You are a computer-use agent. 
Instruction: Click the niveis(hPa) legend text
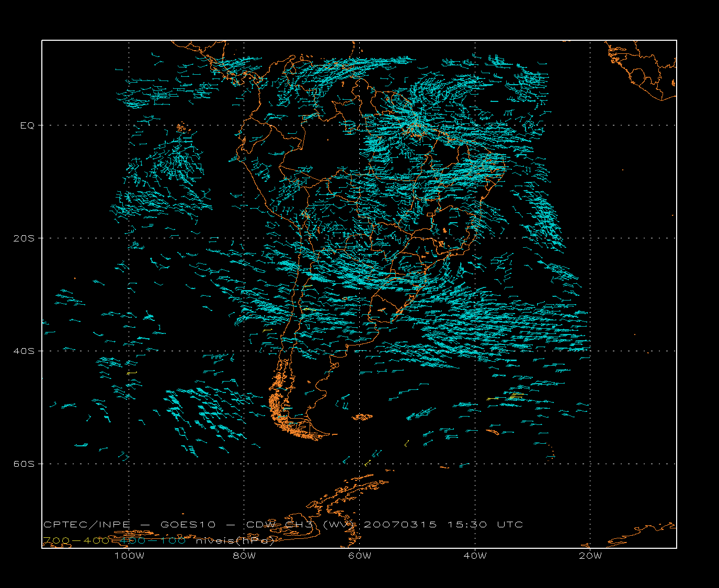click(x=235, y=541)
